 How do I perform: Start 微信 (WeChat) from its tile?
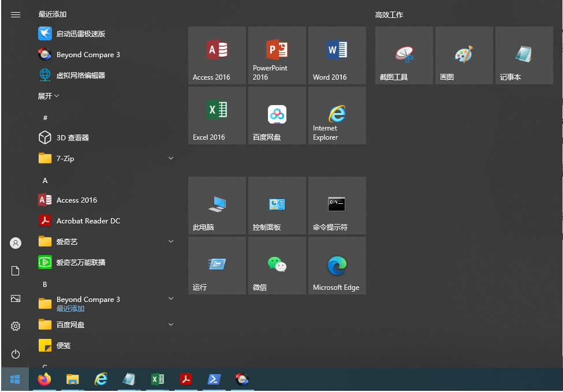click(x=277, y=265)
